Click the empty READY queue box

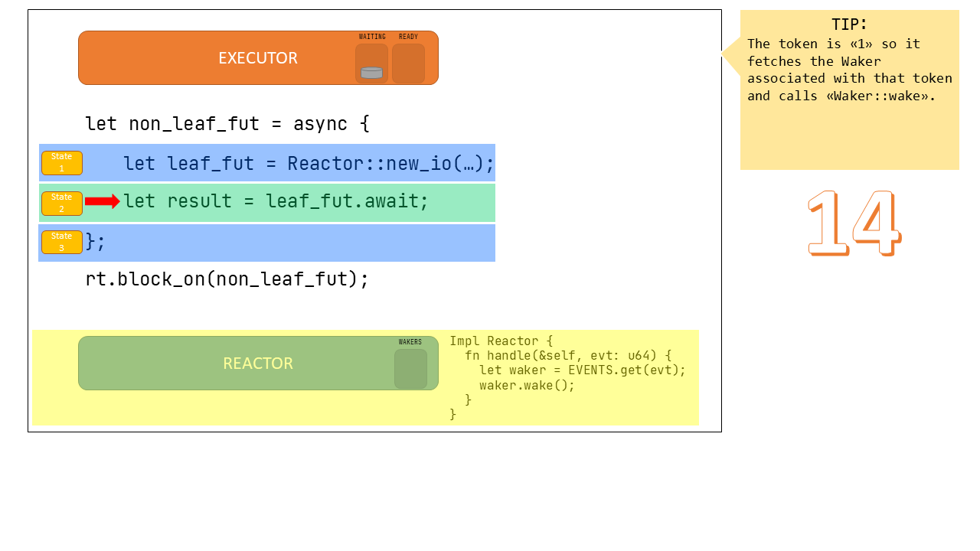click(408, 64)
